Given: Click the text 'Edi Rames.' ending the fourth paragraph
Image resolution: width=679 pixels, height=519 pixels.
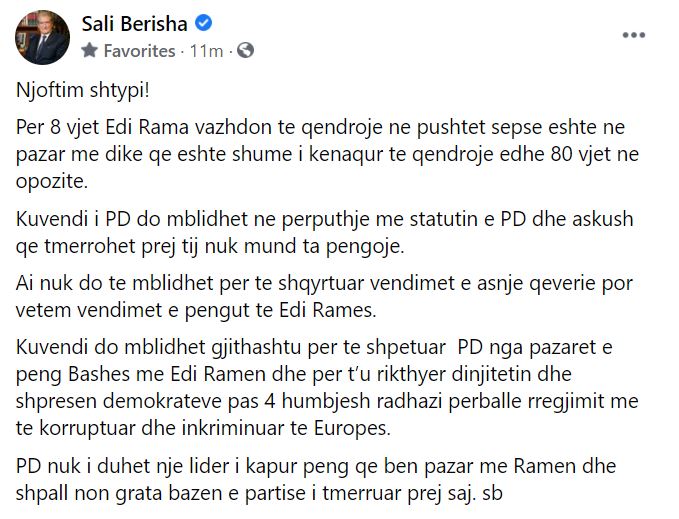Looking at the screenshot, I should [x=335, y=309].
